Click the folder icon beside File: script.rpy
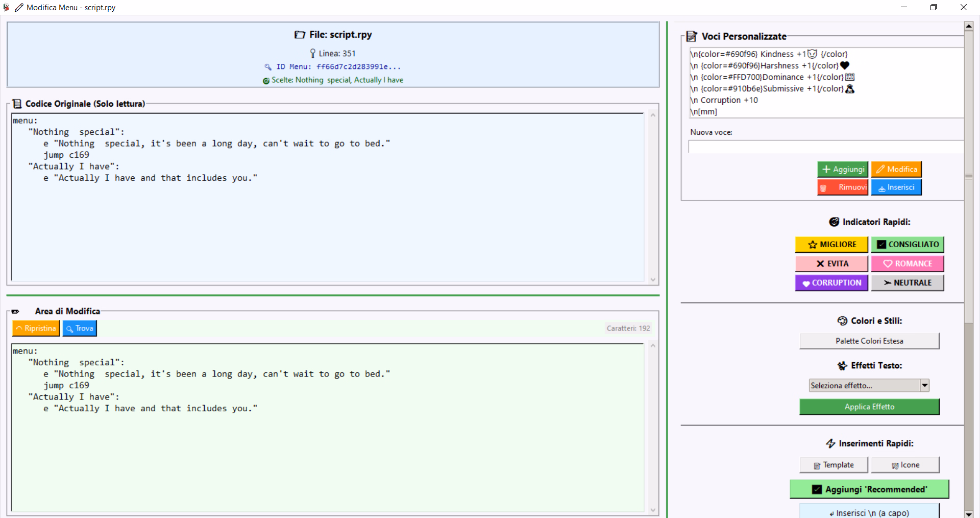 click(x=300, y=35)
